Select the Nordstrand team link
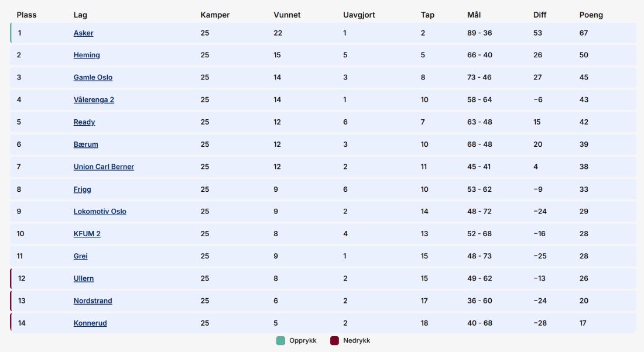Image resolution: width=644 pixels, height=352 pixels. (93, 301)
